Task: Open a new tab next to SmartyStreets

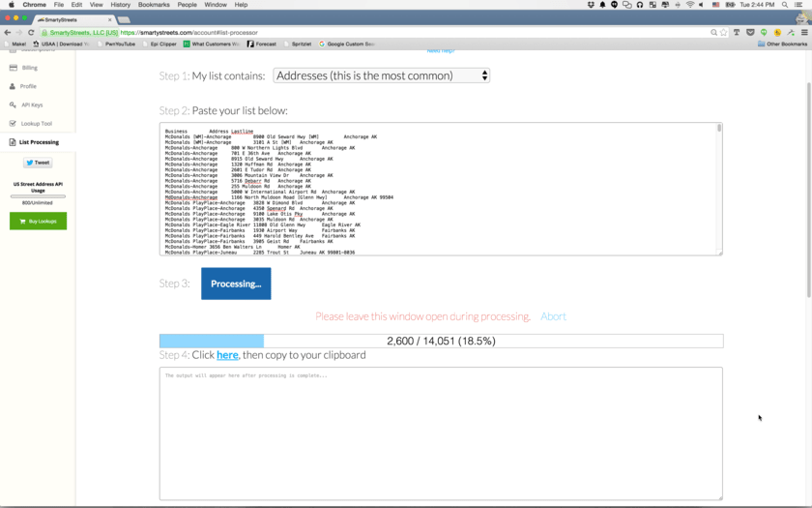Action: [x=124, y=19]
